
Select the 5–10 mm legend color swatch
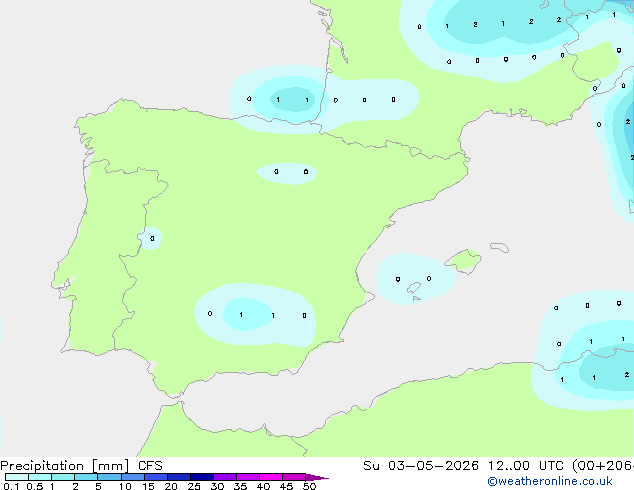[x=109, y=477]
